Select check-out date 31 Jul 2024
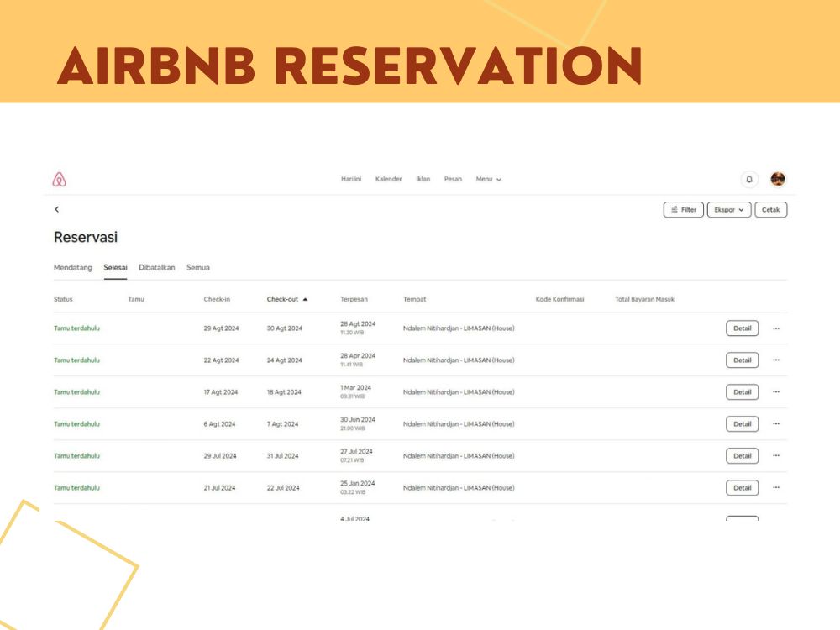 click(283, 456)
